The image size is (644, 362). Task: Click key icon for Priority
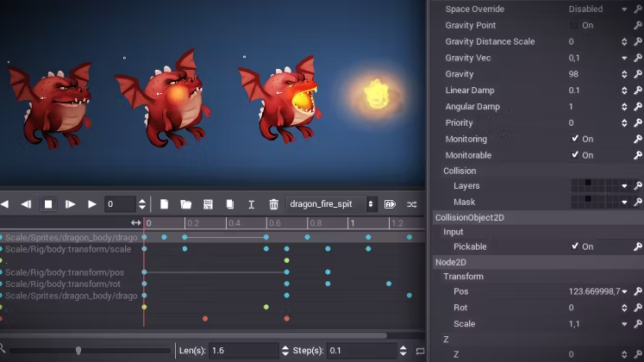coord(638,122)
